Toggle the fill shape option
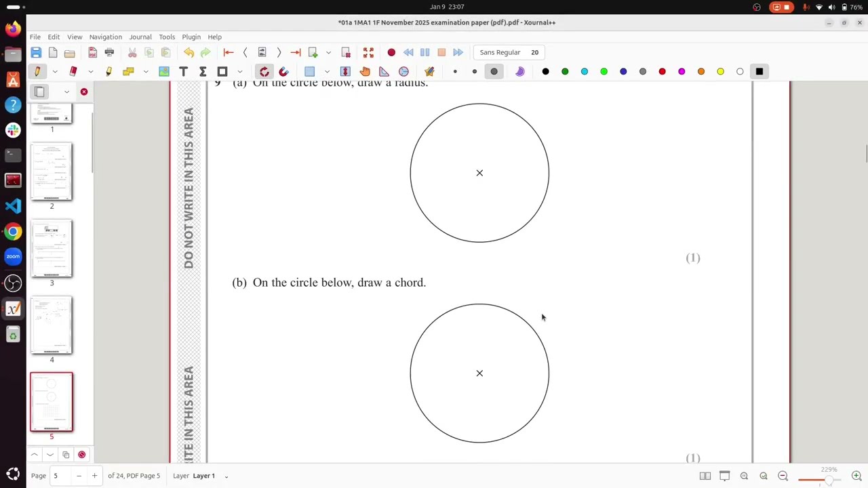The width and height of the screenshot is (868, 488). click(x=520, y=71)
